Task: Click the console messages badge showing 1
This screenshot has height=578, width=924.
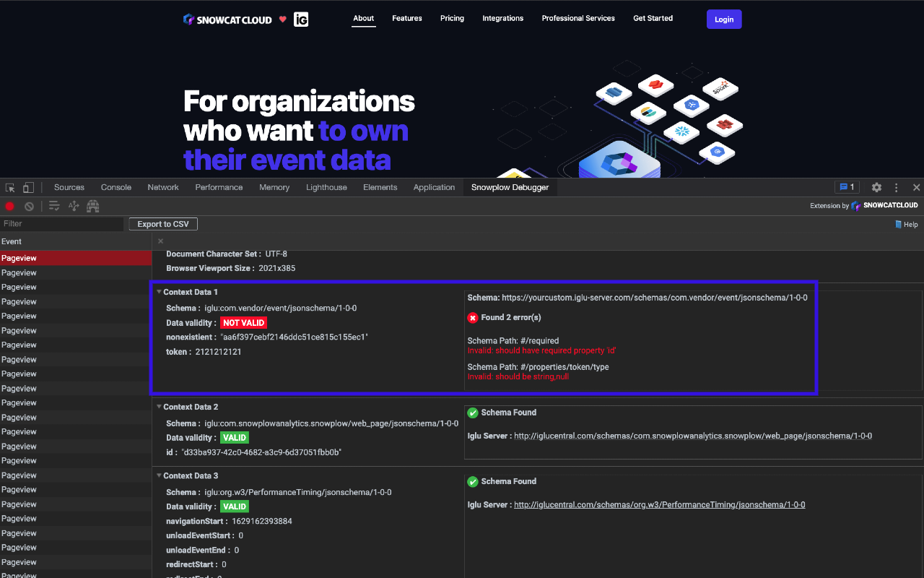Action: (x=847, y=187)
